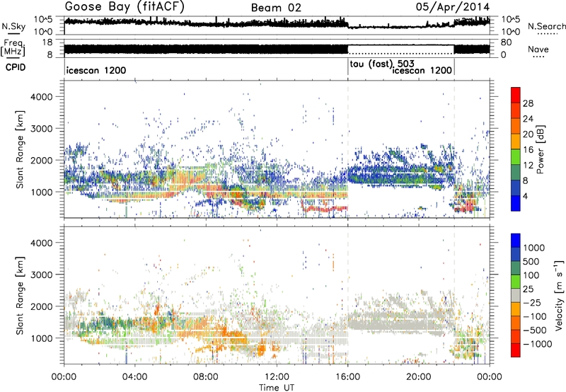Select the 'Beam 02' heading

point(276,8)
